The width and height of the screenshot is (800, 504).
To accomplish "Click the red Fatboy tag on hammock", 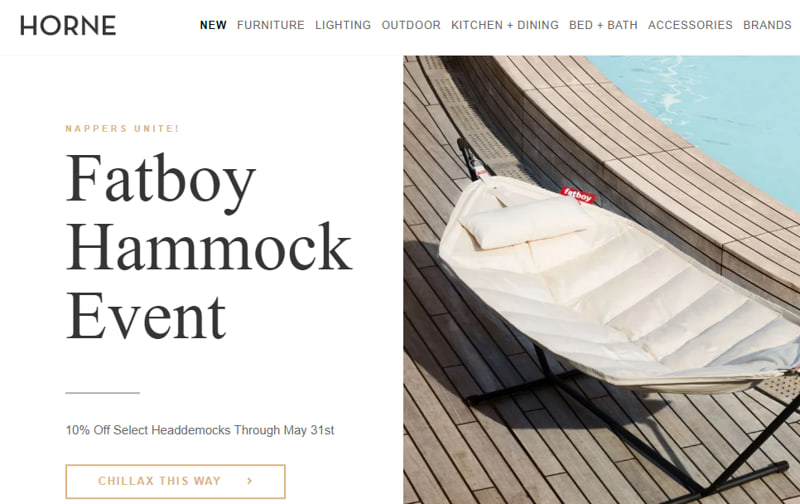I will (577, 195).
